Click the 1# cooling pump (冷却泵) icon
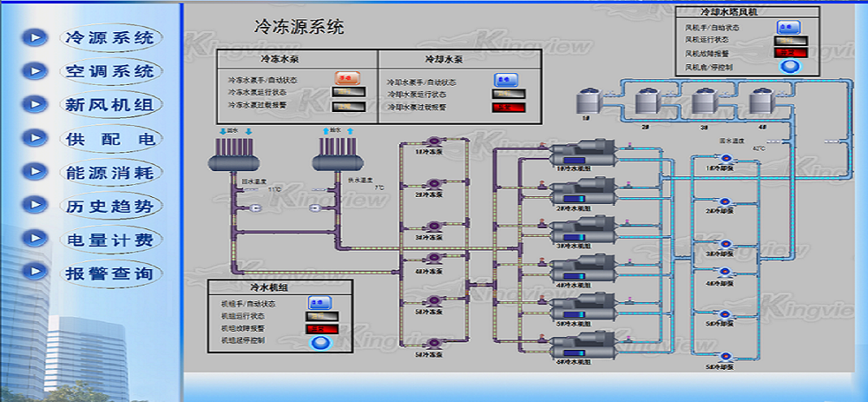 click(727, 158)
